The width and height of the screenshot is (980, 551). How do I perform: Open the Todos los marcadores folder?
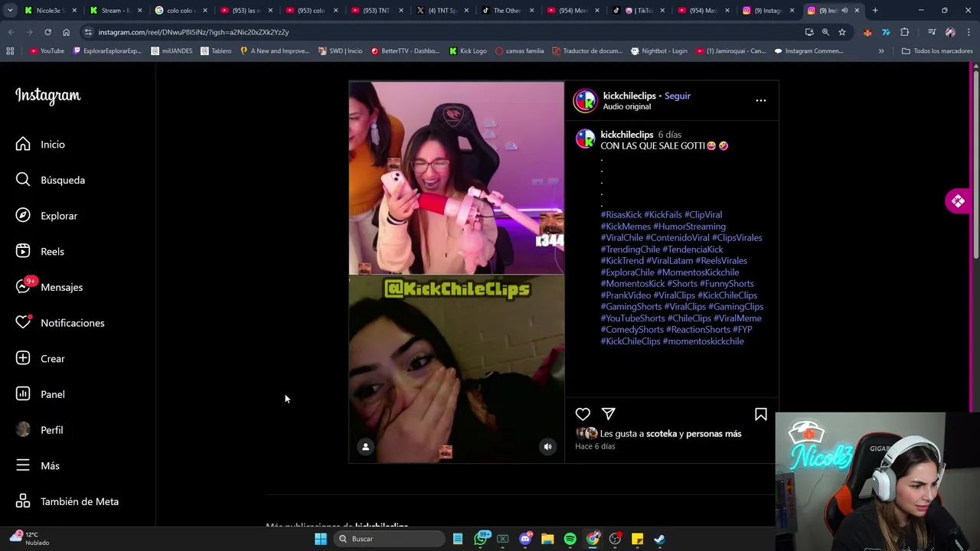[x=937, y=51]
